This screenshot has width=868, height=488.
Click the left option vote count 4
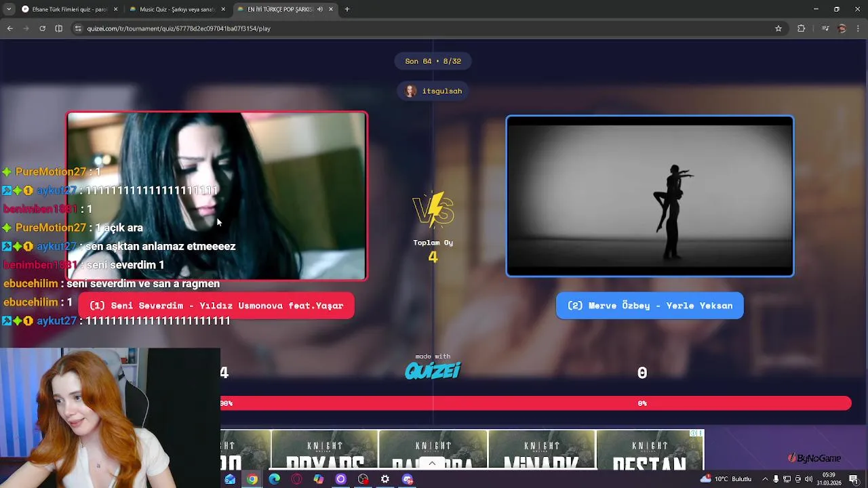point(224,373)
